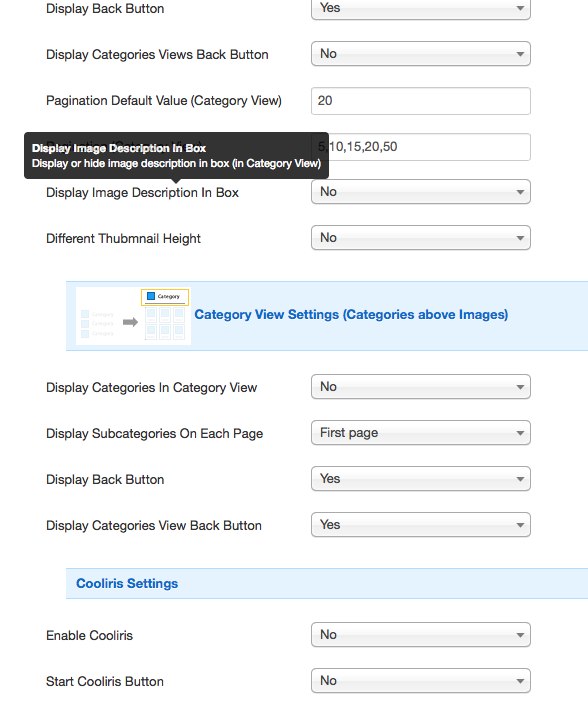The width and height of the screenshot is (588, 710).
Task: Click the Display Image Description In Box label
Action: pyautogui.click(x=142, y=193)
